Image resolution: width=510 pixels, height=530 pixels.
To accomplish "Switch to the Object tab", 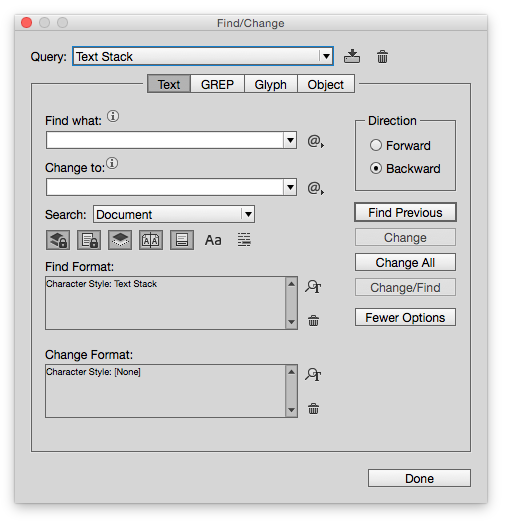I will 325,84.
